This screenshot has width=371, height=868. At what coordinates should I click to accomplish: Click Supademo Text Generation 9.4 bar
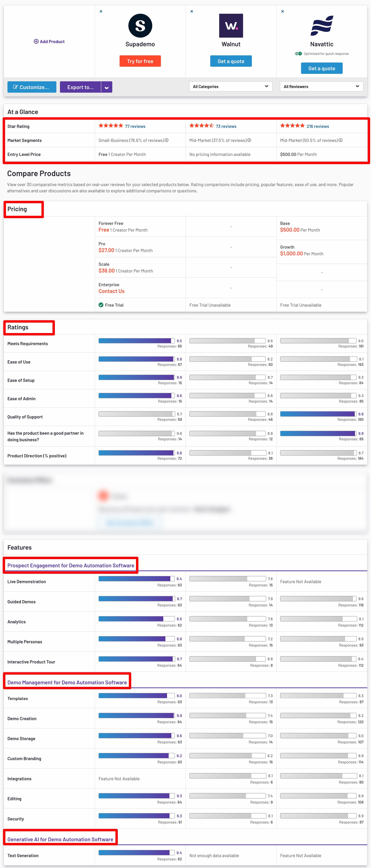[137, 852]
